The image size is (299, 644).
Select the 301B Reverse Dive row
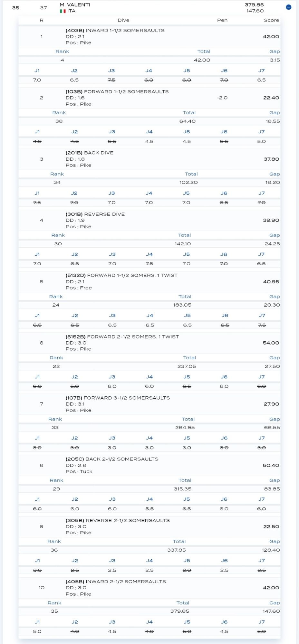[149, 220]
